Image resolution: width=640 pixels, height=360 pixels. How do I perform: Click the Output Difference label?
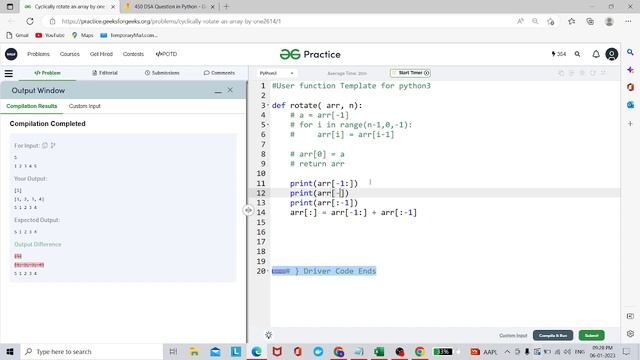[x=38, y=244]
